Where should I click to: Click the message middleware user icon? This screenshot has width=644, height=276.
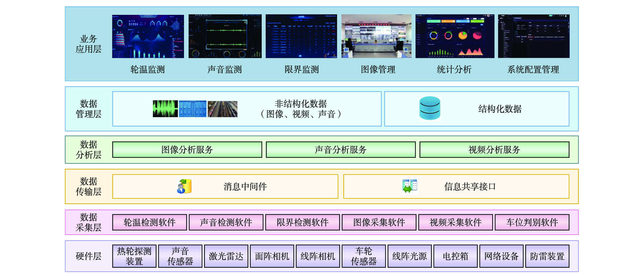click(x=184, y=186)
